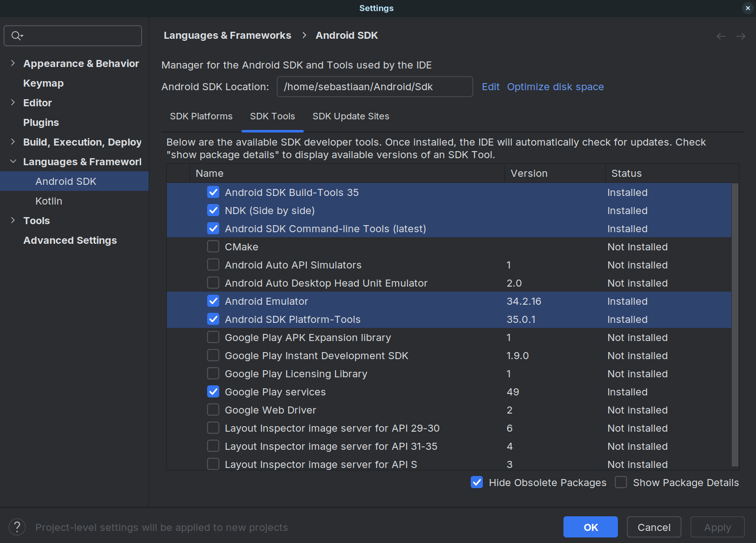Click the forward navigation arrow
This screenshot has width=756, height=543.
[x=740, y=36]
